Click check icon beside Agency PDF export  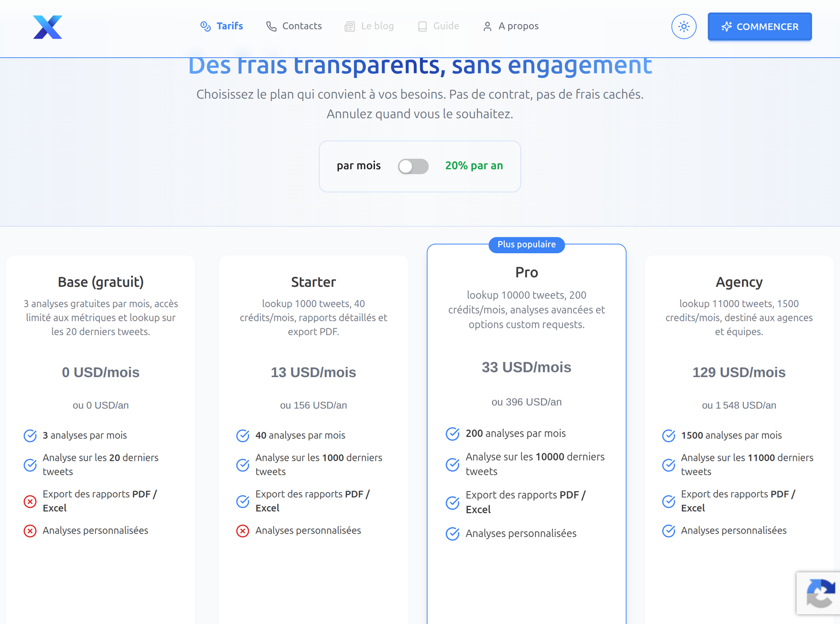coord(669,502)
